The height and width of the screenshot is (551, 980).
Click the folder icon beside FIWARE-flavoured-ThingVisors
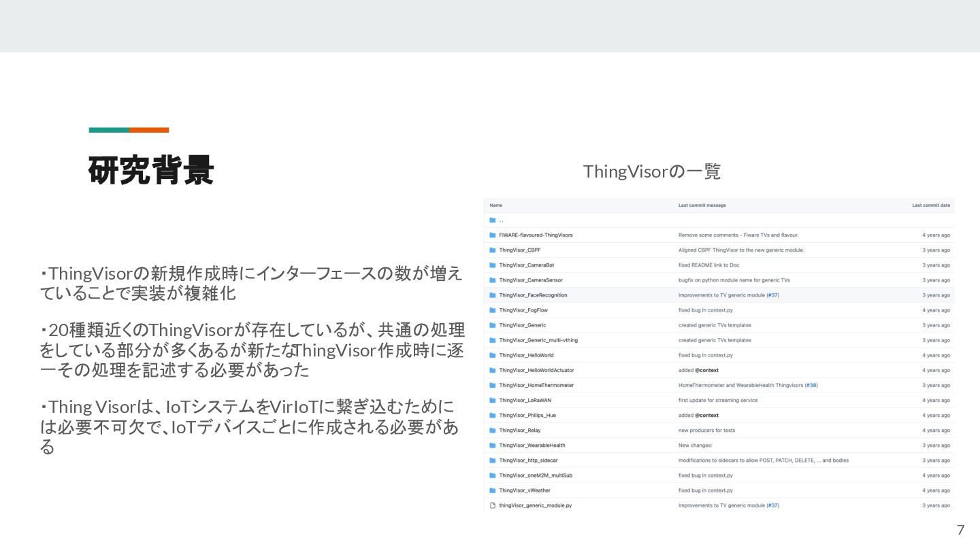click(492, 235)
